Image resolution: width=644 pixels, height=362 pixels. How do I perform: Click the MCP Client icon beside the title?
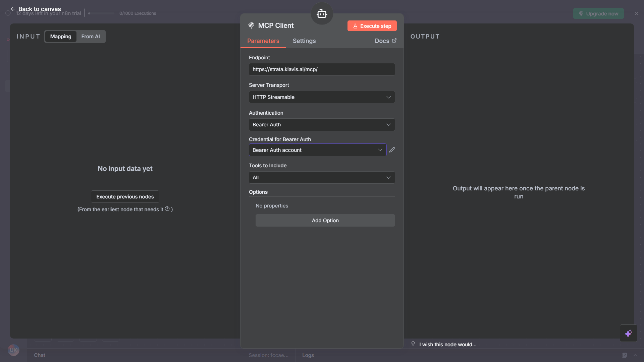coord(251,25)
